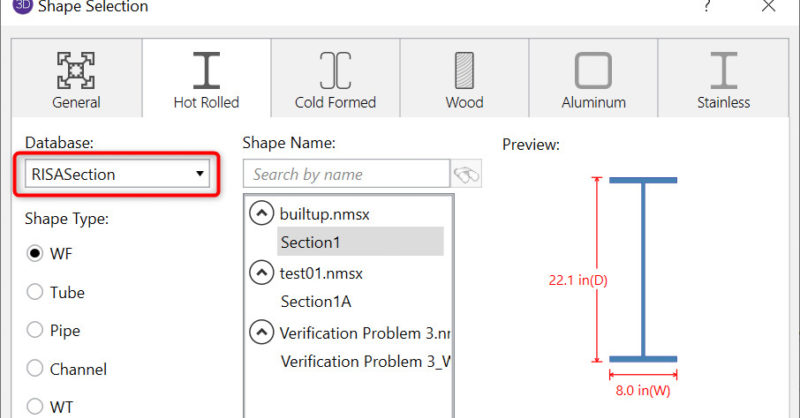Collapse the test01.nmsx group
The image size is (800, 418).
pos(262,272)
